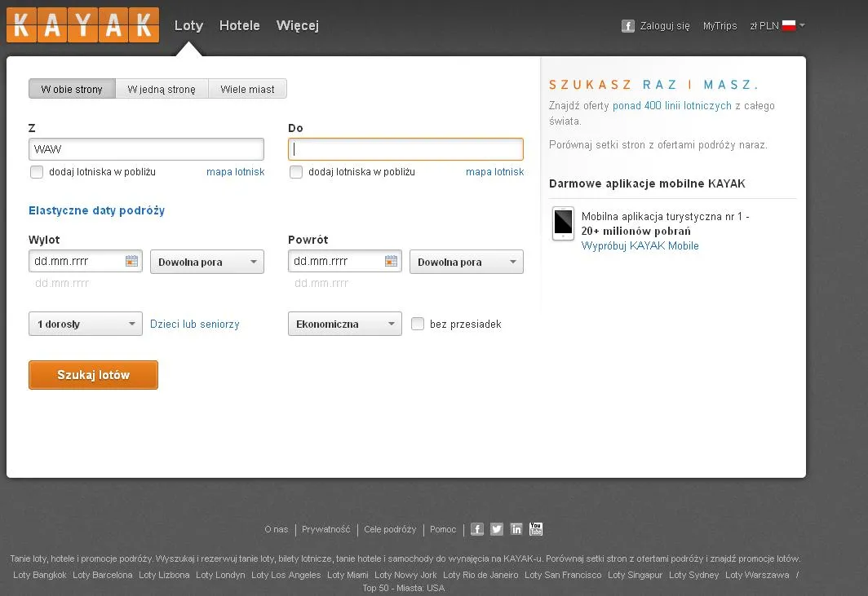Open the Cele podróży footer link
Image resolution: width=868 pixels, height=596 pixels.
[390, 530]
